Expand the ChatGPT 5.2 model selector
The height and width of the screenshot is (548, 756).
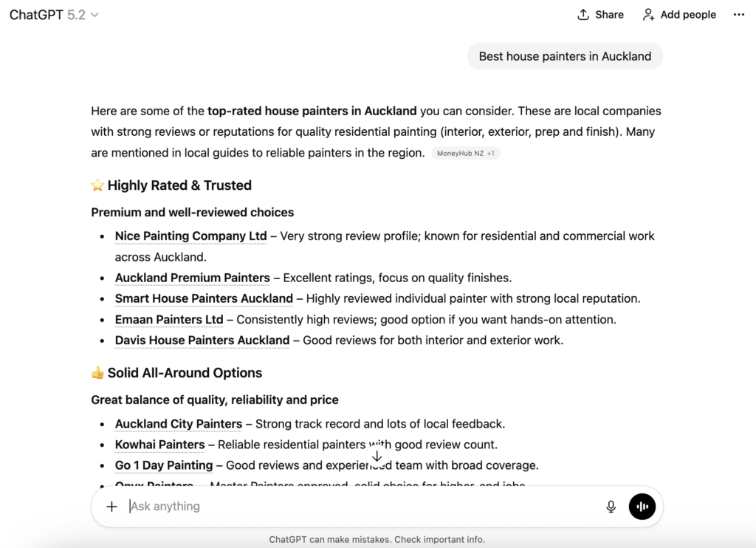[x=55, y=15]
